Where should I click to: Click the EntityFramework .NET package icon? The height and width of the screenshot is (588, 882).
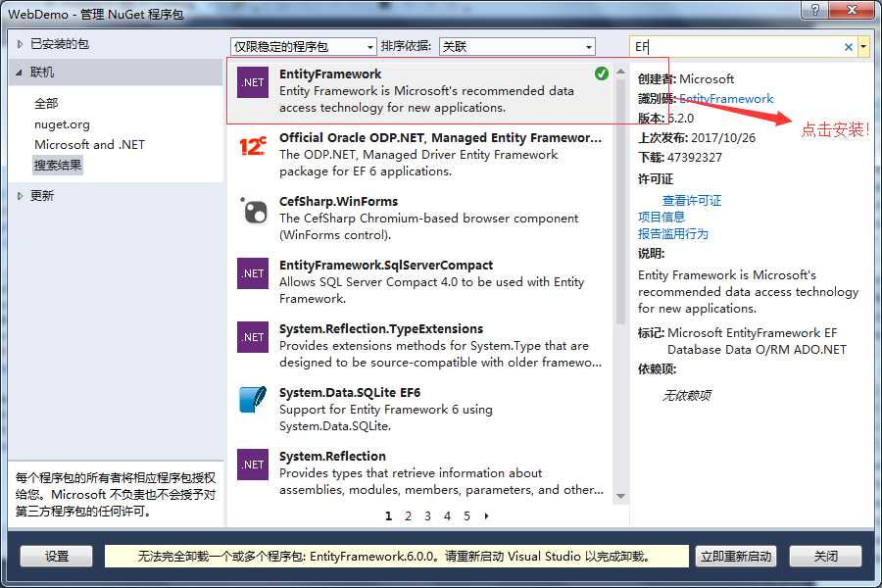(253, 82)
